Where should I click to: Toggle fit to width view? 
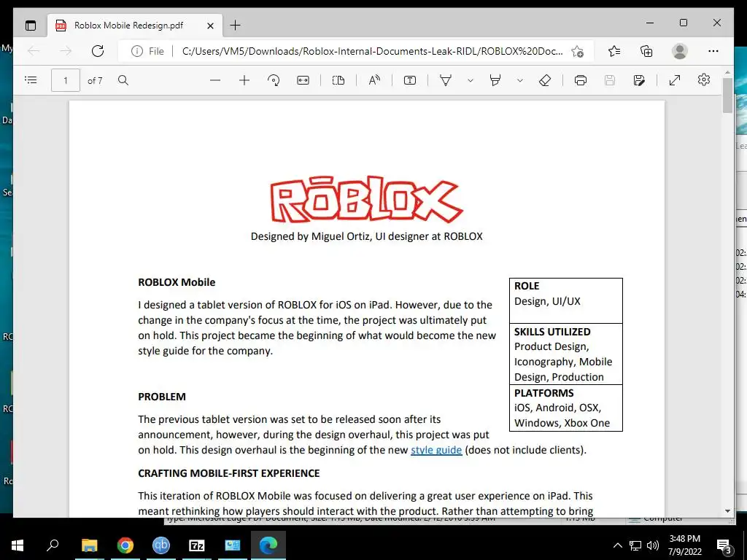pos(303,80)
